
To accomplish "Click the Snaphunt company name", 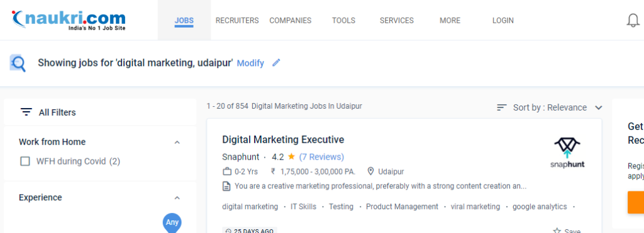I will pyautogui.click(x=241, y=157).
